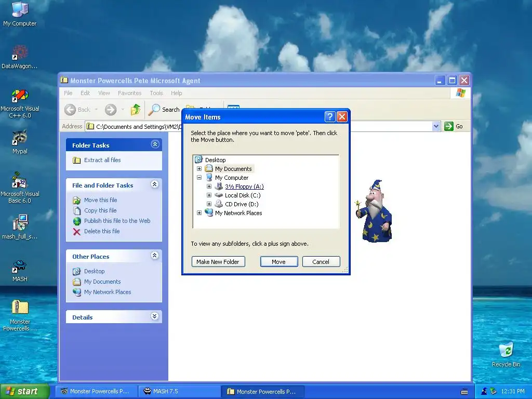The width and height of the screenshot is (532, 399).
Task: Expand 3½ Floppy (A:) tree node
Action: click(x=209, y=187)
